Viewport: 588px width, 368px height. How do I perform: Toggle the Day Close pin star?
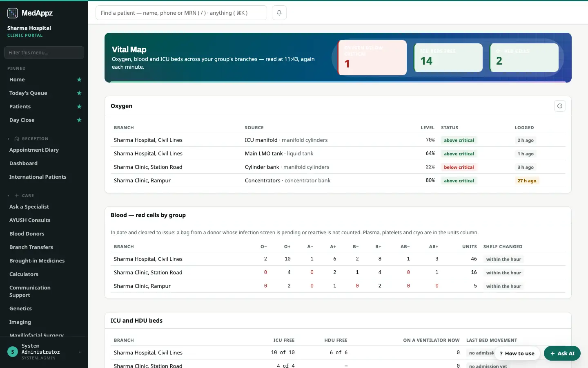pos(79,120)
